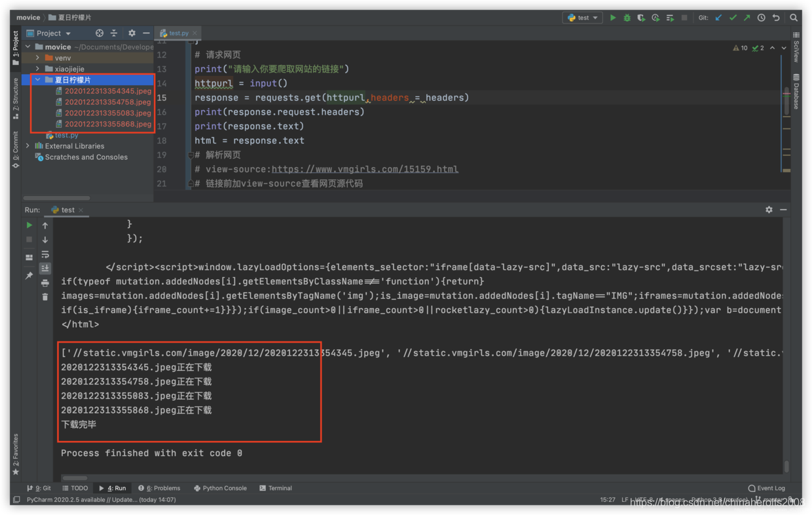Open the Python Console tab

tap(221, 488)
